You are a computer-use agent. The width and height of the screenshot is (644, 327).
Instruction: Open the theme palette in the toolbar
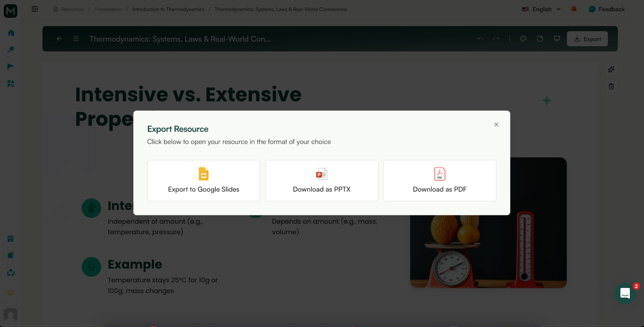524,39
